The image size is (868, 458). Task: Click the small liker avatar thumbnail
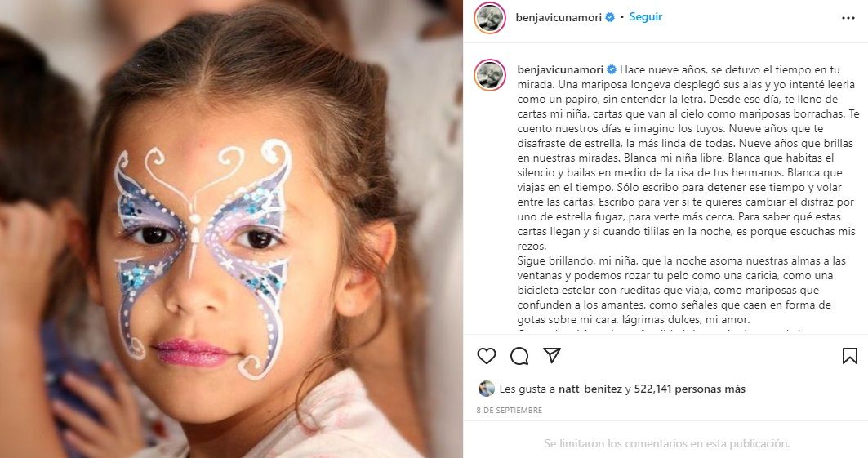pos(487,389)
